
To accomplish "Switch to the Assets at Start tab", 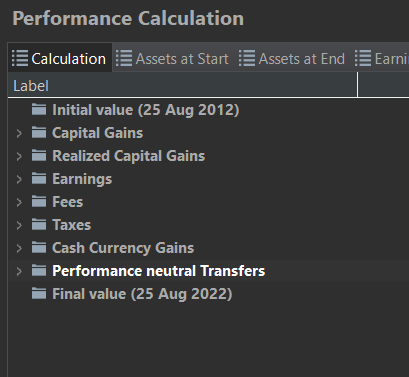I will pos(172,59).
